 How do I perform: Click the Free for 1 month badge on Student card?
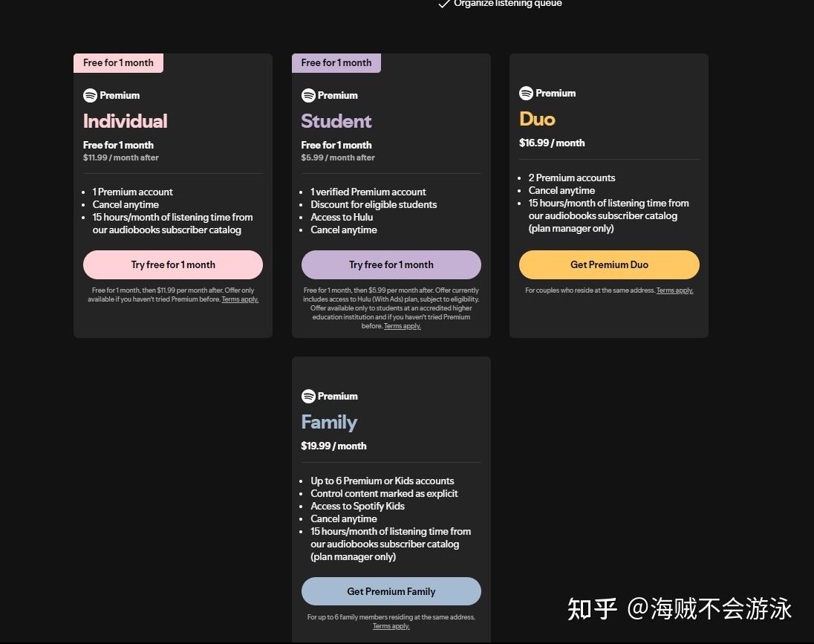(x=336, y=62)
